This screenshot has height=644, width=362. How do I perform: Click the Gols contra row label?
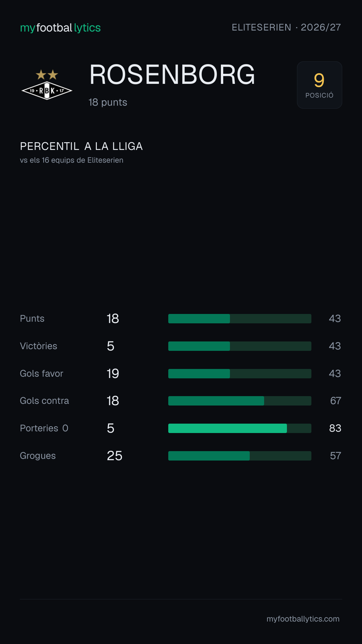point(44,401)
